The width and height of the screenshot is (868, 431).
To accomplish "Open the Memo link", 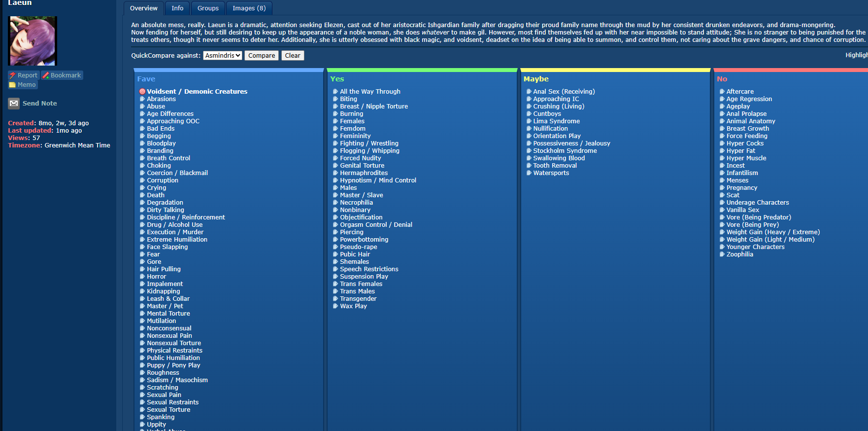I will point(23,85).
